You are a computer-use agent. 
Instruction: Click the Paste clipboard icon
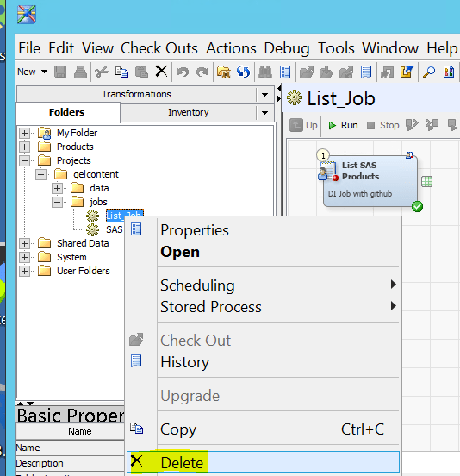tap(141, 72)
